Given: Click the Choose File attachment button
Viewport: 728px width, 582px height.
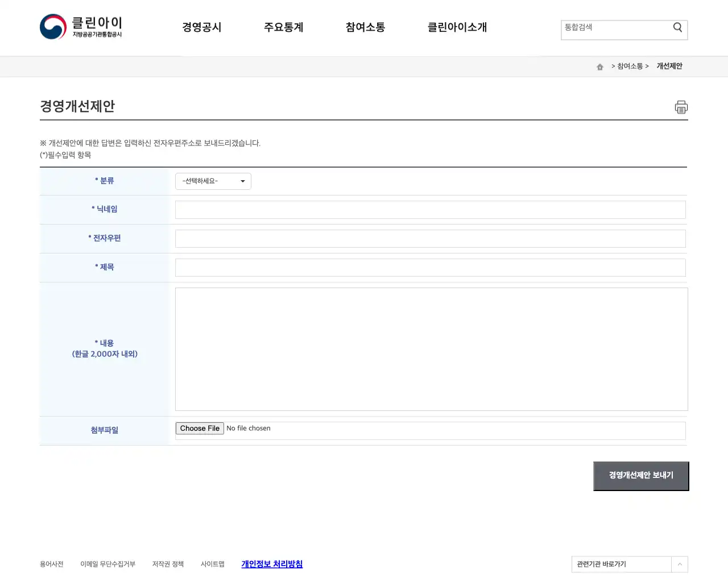Looking at the screenshot, I should (x=199, y=428).
